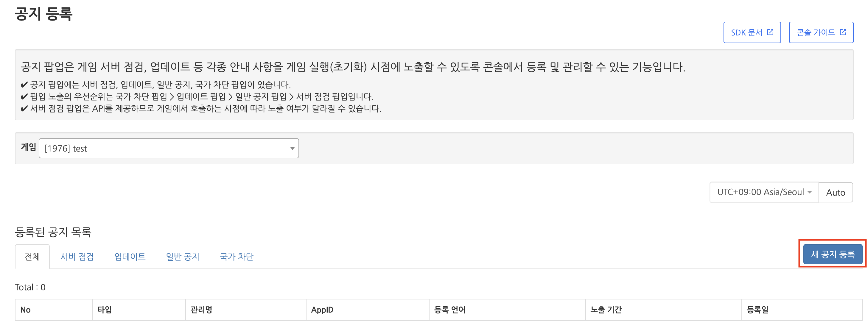Click the external link icon on SDK 문서
This screenshot has width=868, height=331.
click(770, 32)
